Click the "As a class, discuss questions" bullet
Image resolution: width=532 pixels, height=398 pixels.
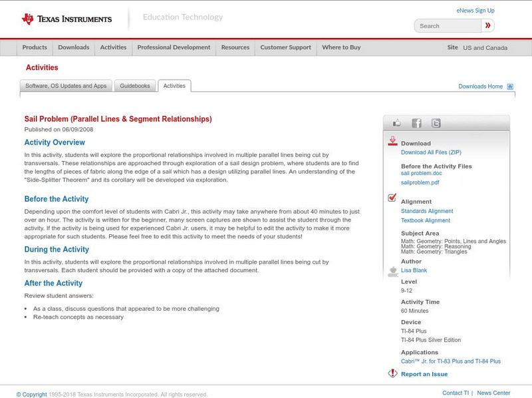pos(126,309)
